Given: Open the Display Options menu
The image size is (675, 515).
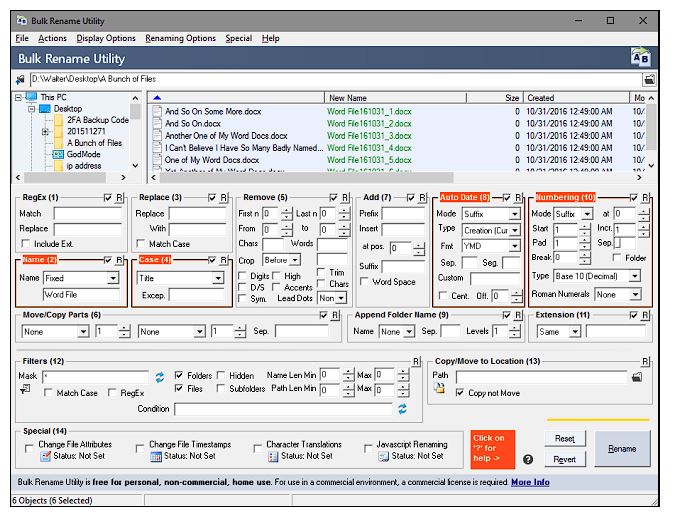Looking at the screenshot, I should click(x=106, y=38).
